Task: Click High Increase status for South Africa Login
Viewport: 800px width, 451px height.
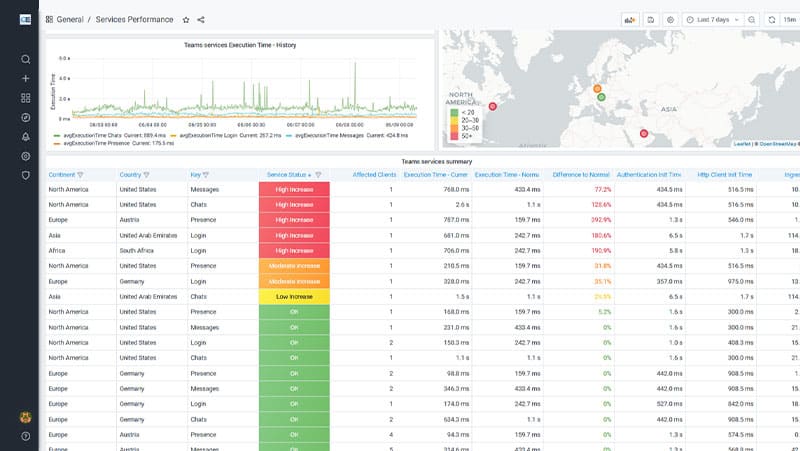Action: 294,251
